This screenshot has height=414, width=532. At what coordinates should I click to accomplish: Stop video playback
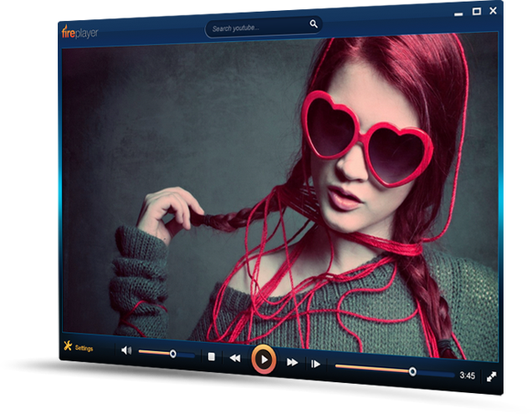[x=212, y=357]
